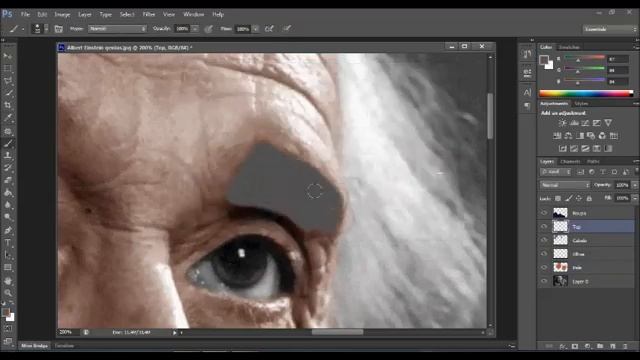
Task: Open the Brush panel toggle in options bar
Action: pos(59,29)
